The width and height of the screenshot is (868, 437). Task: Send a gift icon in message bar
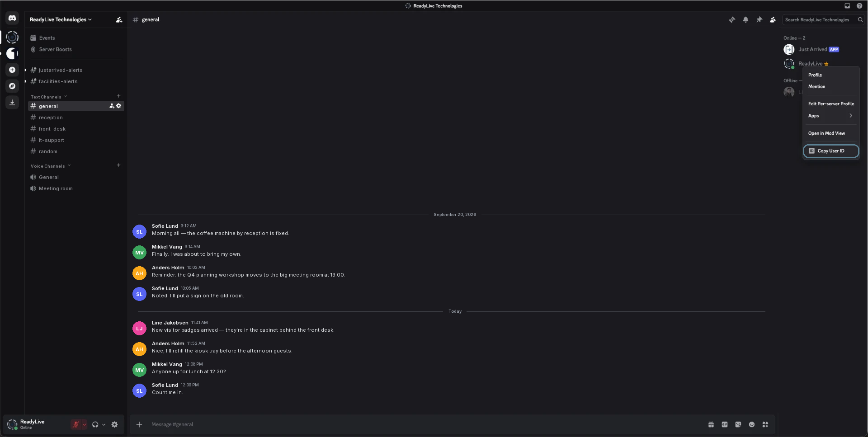click(711, 424)
